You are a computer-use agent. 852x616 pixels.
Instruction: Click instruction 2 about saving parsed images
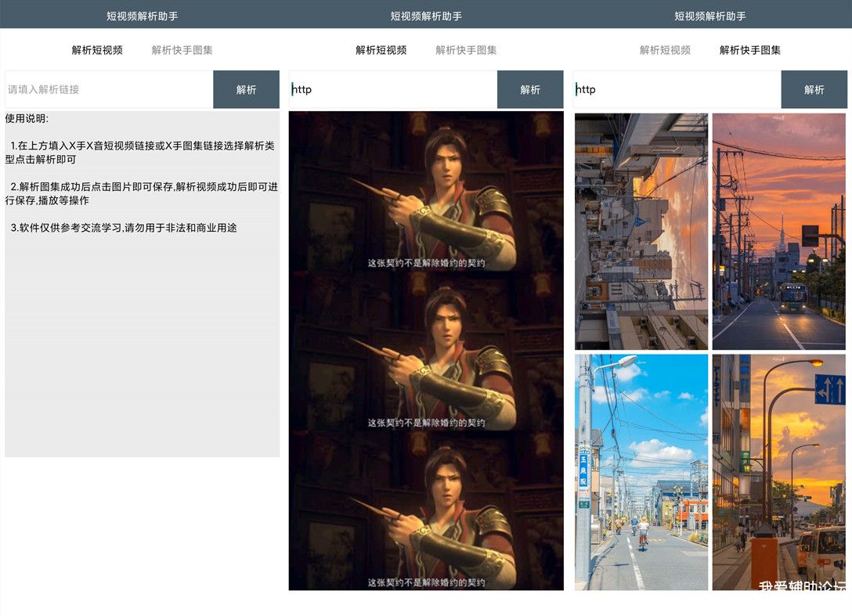tap(141, 193)
